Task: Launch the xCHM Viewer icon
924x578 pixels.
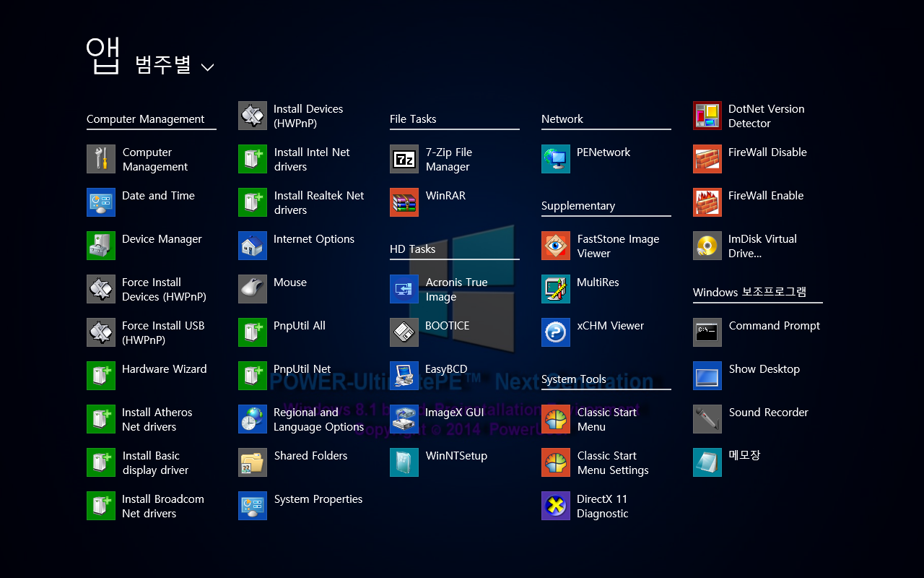Action: click(x=556, y=332)
